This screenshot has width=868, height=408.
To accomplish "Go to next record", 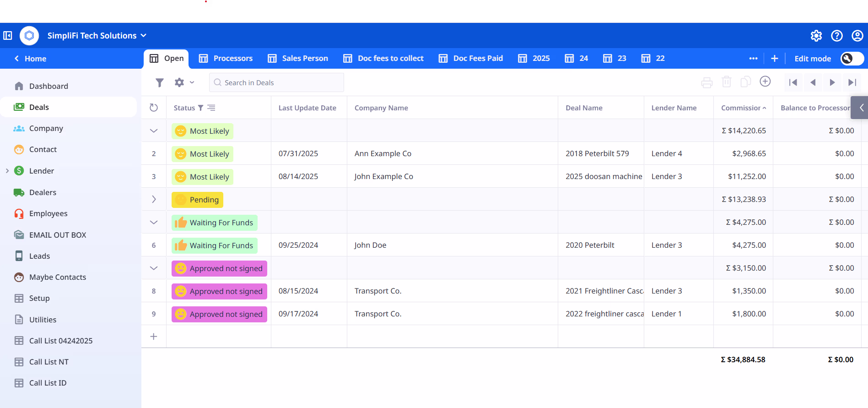I will tap(832, 82).
